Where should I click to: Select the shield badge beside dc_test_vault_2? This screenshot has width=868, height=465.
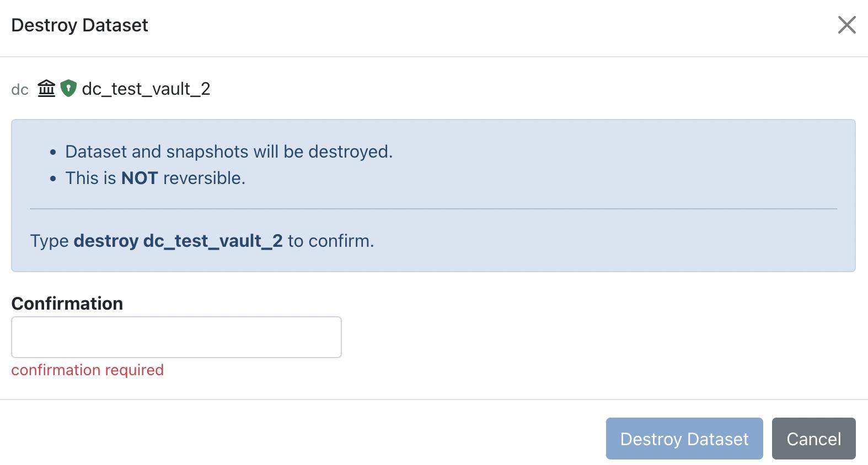68,88
